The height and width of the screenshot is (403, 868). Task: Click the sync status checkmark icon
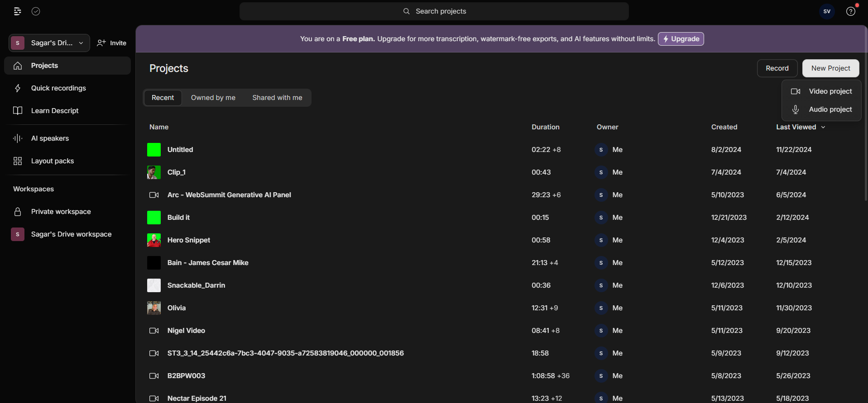click(36, 11)
